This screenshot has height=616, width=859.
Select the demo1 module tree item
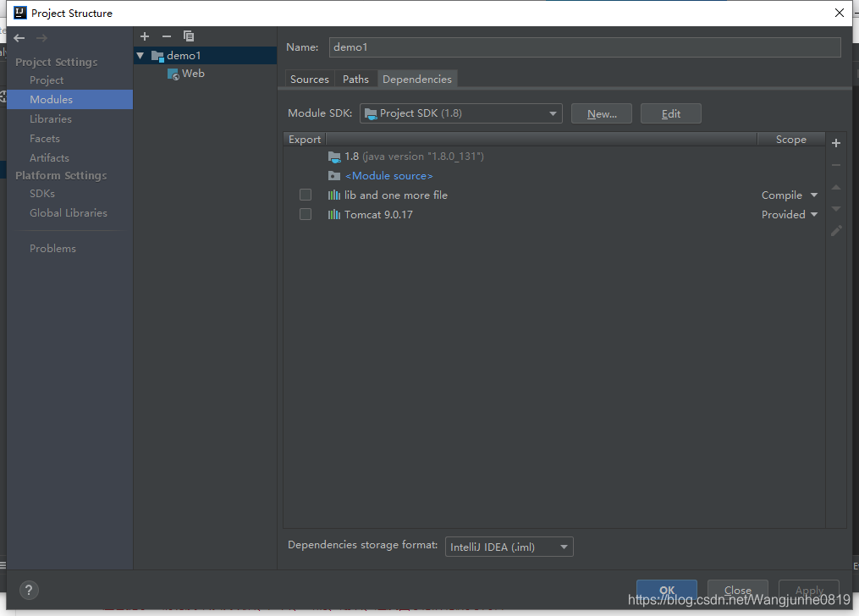click(x=206, y=56)
